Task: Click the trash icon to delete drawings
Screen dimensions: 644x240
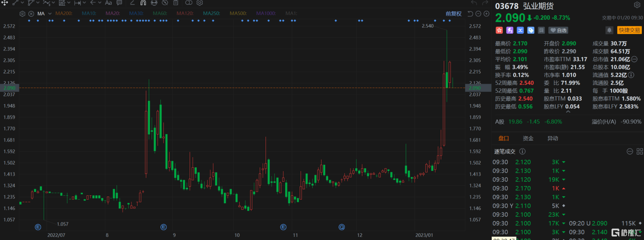Action: pyautogui.click(x=176, y=3)
